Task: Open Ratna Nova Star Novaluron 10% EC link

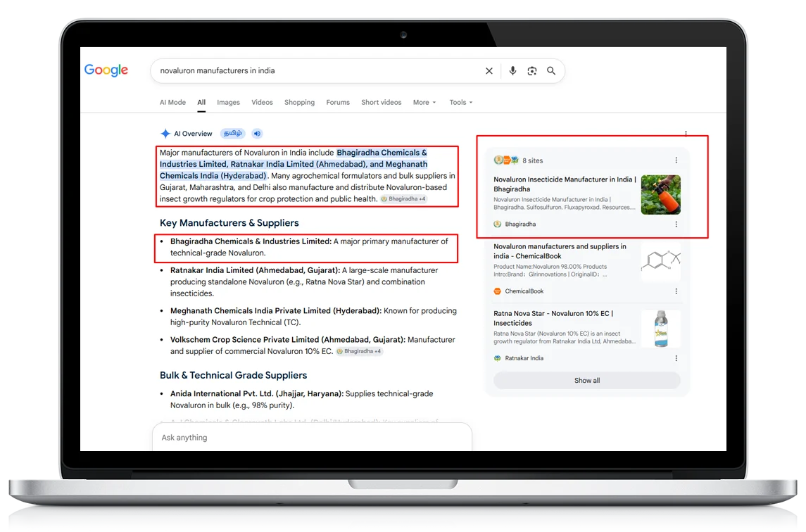Action: pos(553,318)
